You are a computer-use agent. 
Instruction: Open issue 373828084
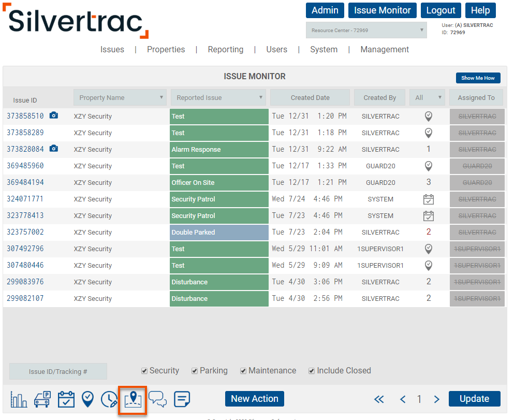click(25, 149)
